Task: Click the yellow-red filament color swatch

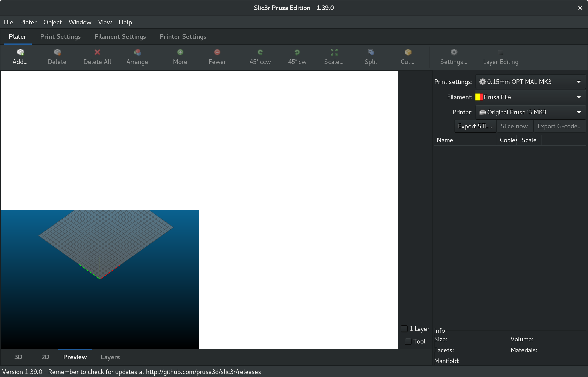Action: point(479,97)
